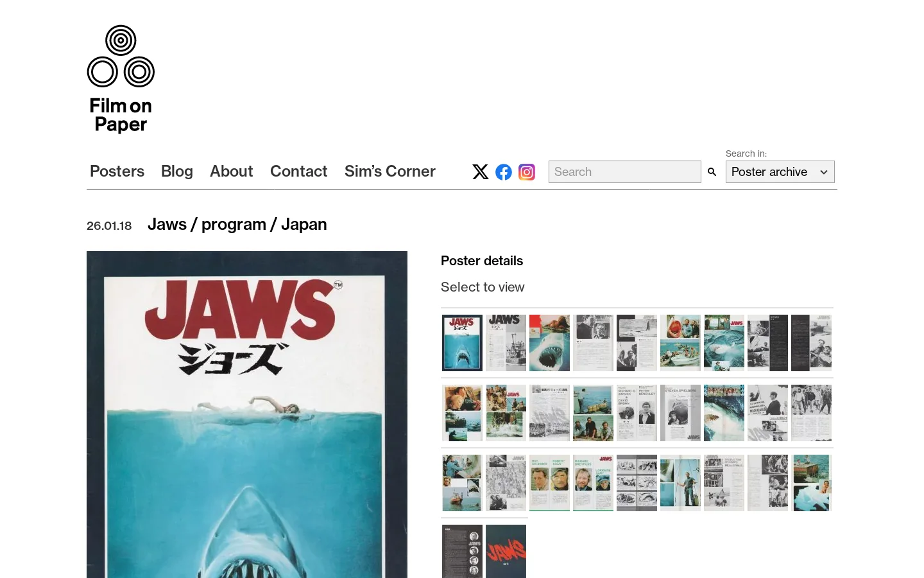The height and width of the screenshot is (578, 924).
Task: Select thumbnail with Roy Scheider and Robert Shaw
Action: (549, 483)
